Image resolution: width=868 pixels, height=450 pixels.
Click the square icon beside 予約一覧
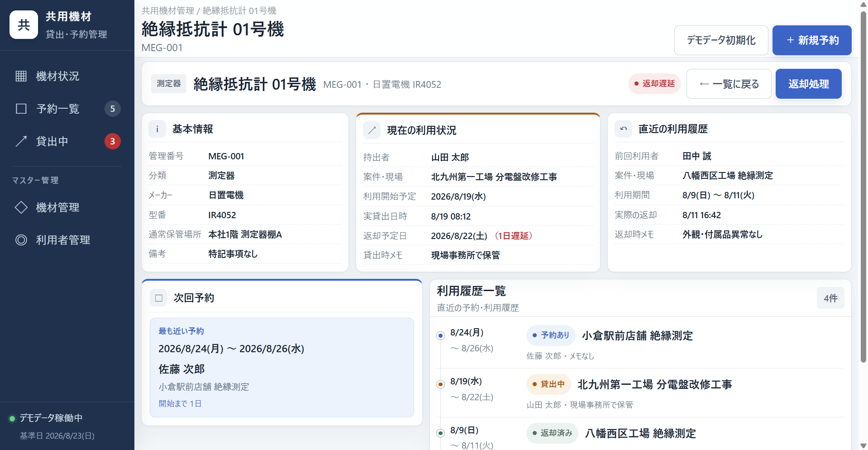[21, 109]
